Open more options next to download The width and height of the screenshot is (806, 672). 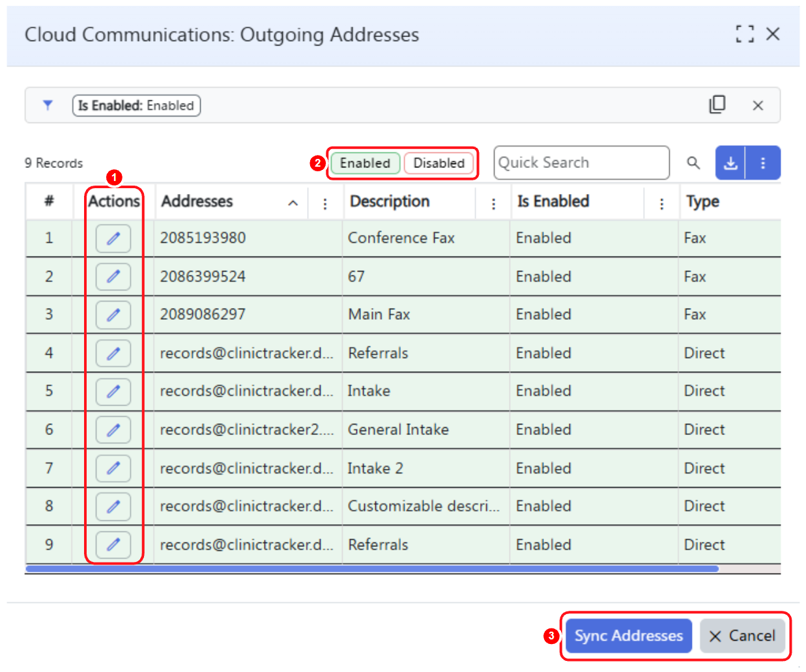click(763, 163)
